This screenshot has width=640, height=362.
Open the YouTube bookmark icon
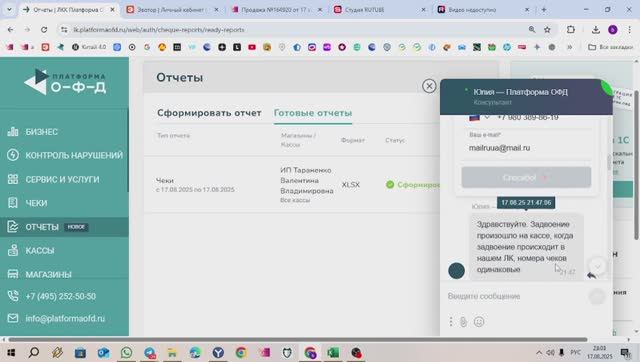point(252,47)
